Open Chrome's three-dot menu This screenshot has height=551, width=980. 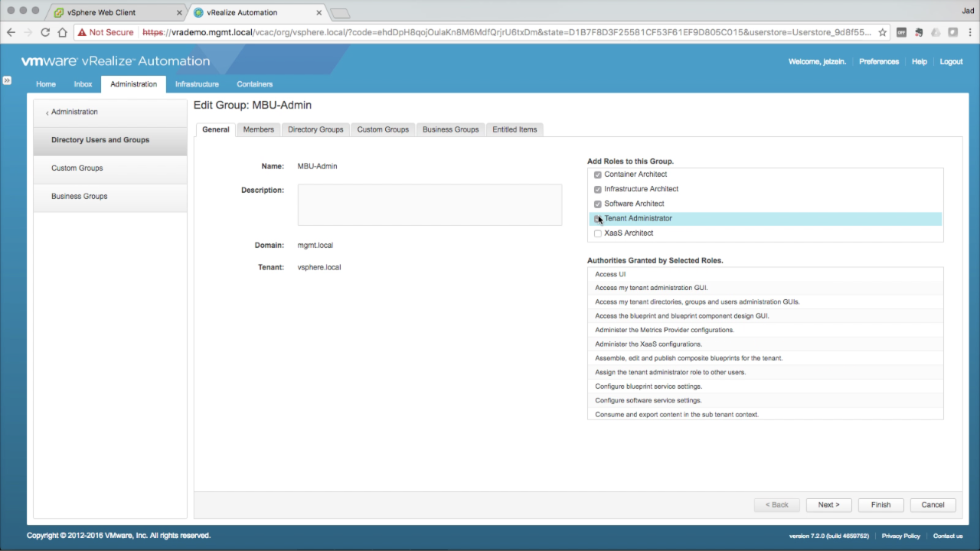pyautogui.click(x=971, y=32)
